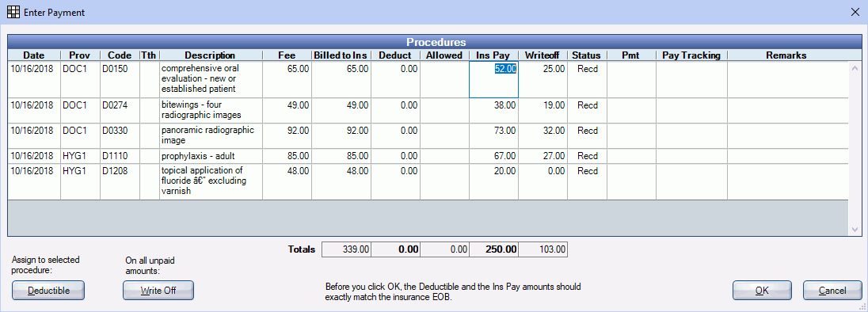Confirm payment with the OK button
The height and width of the screenshot is (312, 868).
(x=762, y=291)
